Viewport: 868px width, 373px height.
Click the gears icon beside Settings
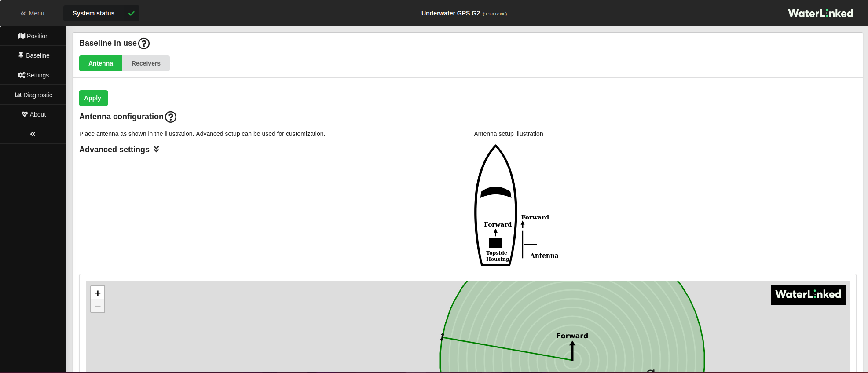pos(22,75)
